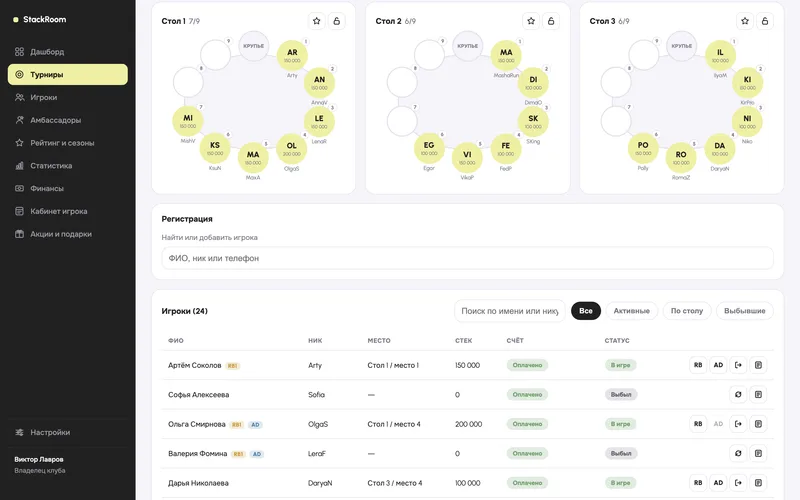Click the AD button for Дарья Николаева
Viewport: 800px width, 500px height.
click(x=718, y=483)
